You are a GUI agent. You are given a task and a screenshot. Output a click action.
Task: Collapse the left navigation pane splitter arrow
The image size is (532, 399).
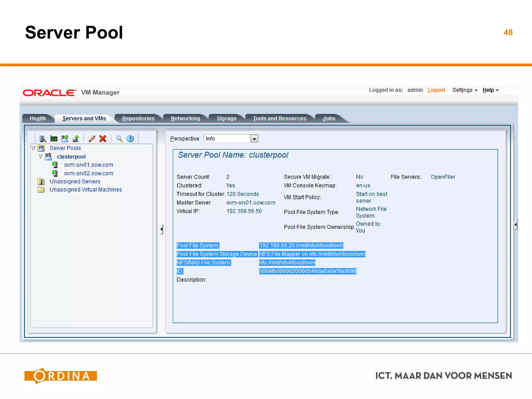pyautogui.click(x=162, y=229)
